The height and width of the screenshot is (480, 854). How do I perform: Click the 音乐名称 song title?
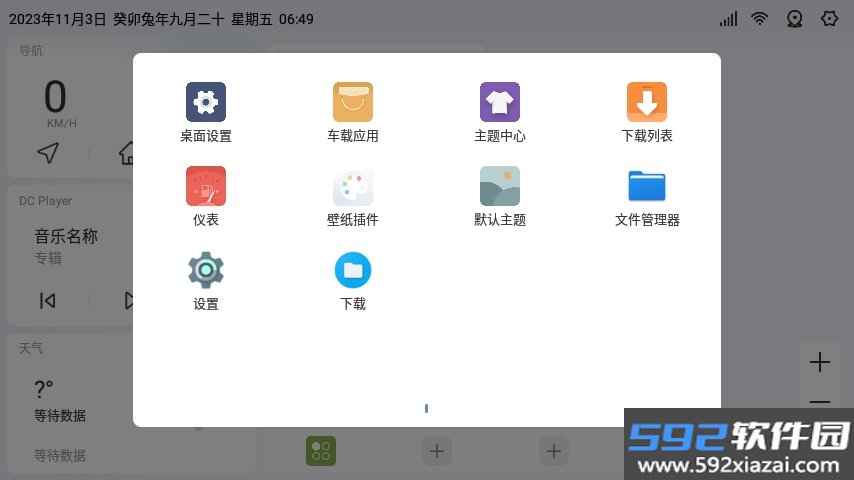(x=66, y=236)
